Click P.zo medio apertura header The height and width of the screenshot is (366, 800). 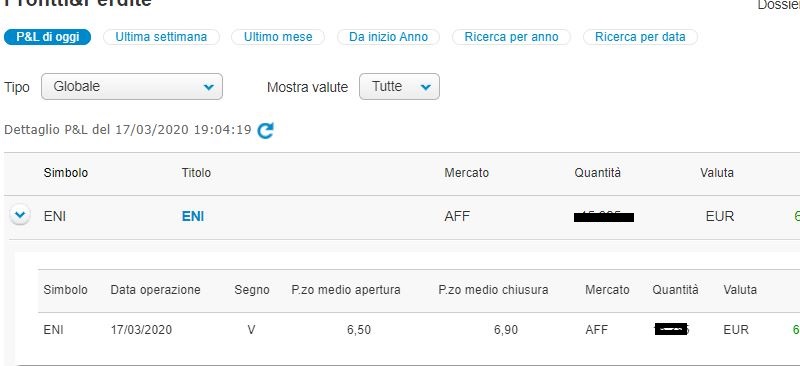346,290
